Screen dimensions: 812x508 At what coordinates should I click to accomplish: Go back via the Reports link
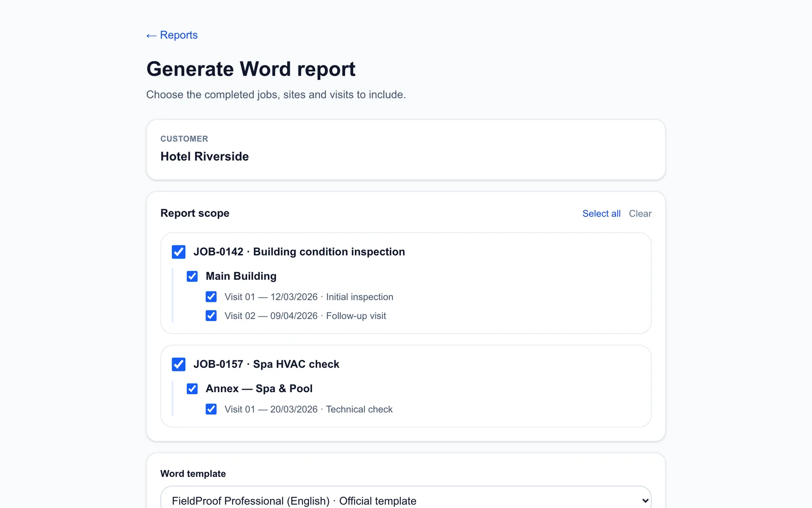[172, 35]
